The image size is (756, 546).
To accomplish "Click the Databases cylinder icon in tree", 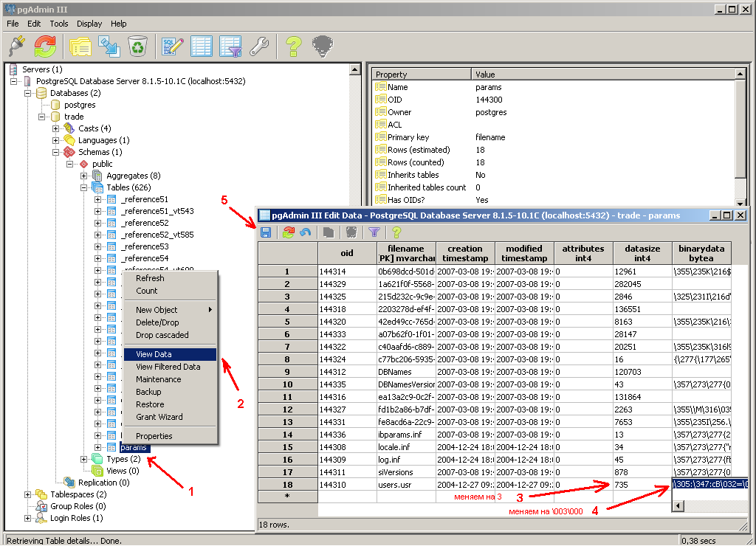I will pos(41,93).
